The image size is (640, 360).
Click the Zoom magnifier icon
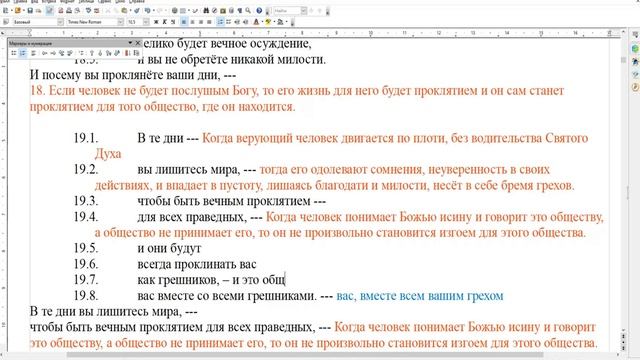[x=248, y=11]
